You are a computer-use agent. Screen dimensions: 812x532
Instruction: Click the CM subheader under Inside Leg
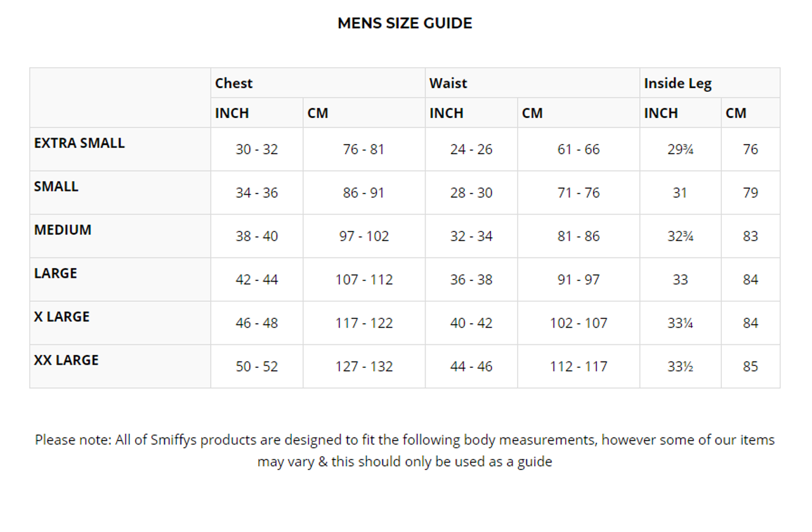click(736, 113)
